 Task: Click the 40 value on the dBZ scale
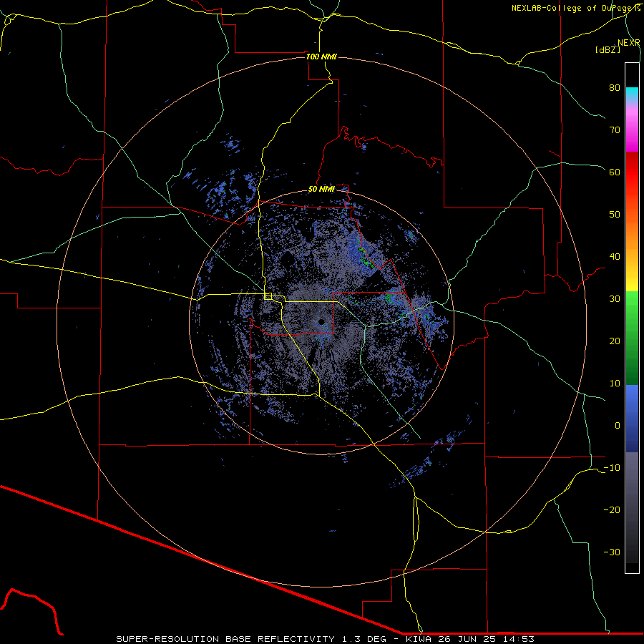pos(615,257)
